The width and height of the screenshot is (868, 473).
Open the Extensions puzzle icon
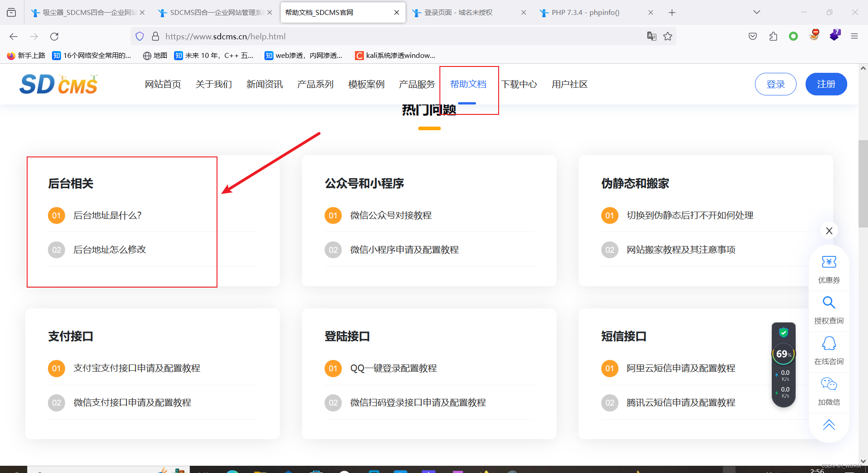click(773, 36)
